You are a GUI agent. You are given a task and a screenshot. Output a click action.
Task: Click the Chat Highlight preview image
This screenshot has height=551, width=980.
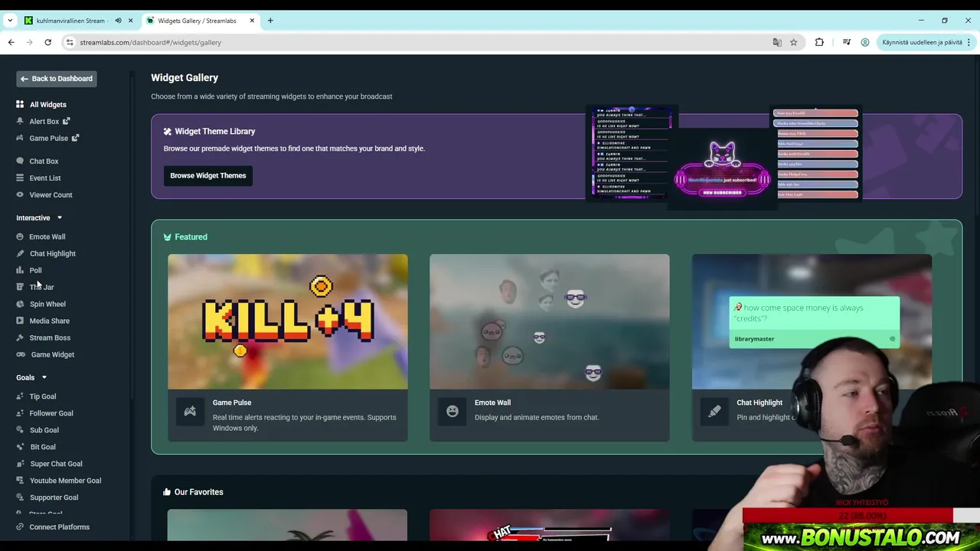click(812, 321)
